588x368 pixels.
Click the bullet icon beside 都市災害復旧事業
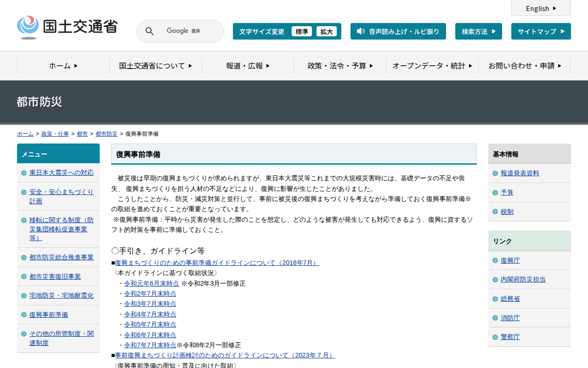click(x=24, y=276)
